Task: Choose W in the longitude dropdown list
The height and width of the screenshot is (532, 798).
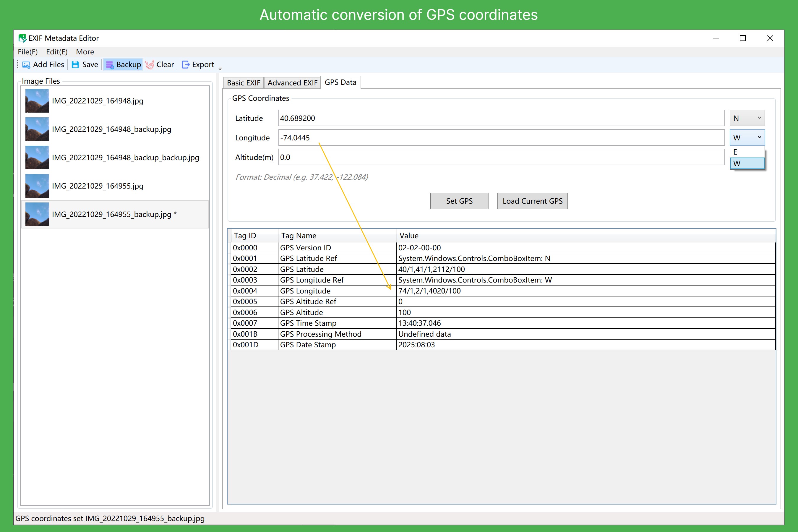Action: click(x=747, y=163)
